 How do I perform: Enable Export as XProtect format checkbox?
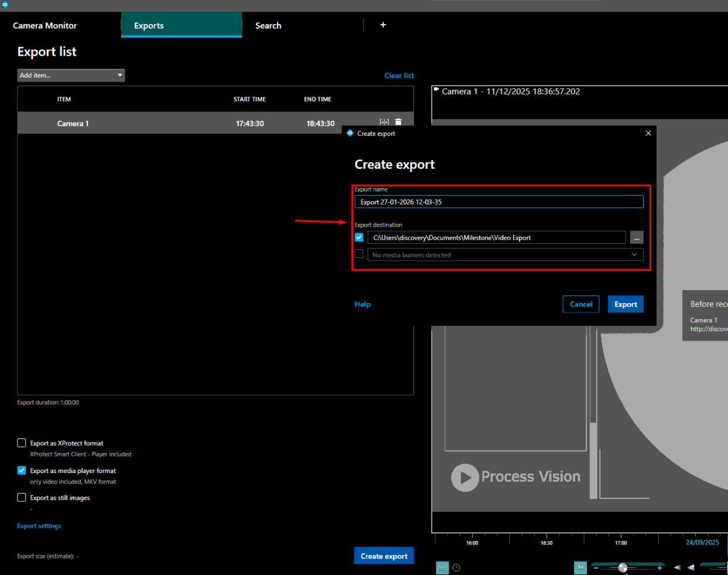pos(22,443)
